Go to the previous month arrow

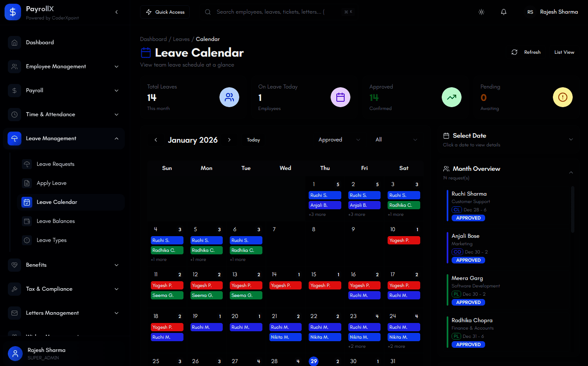156,140
